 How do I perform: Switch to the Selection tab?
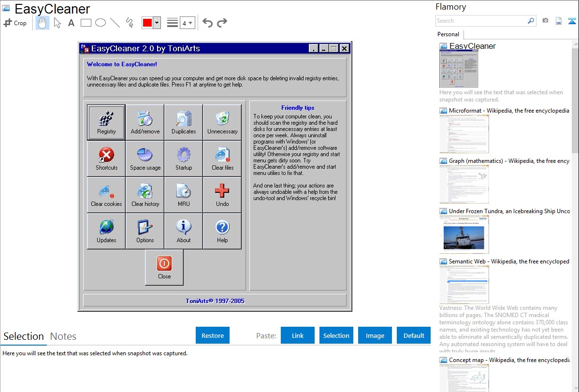pos(24,336)
